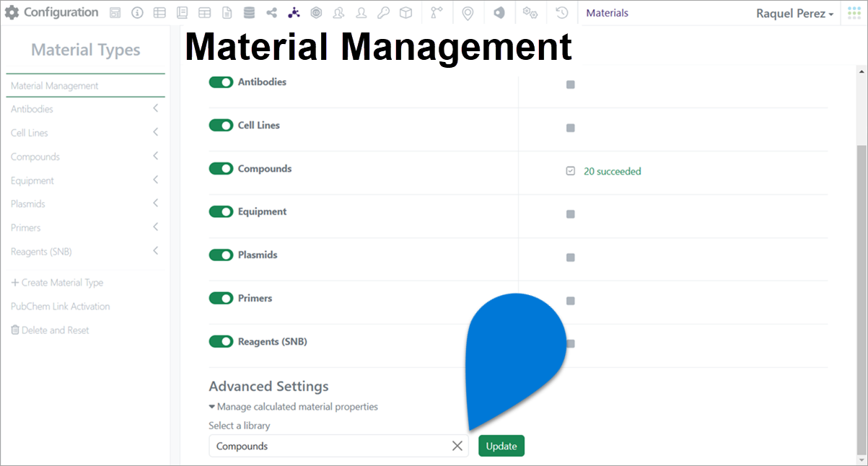Select the purple molecule Materials icon
This screenshot has width=868, height=466.
(x=294, y=13)
